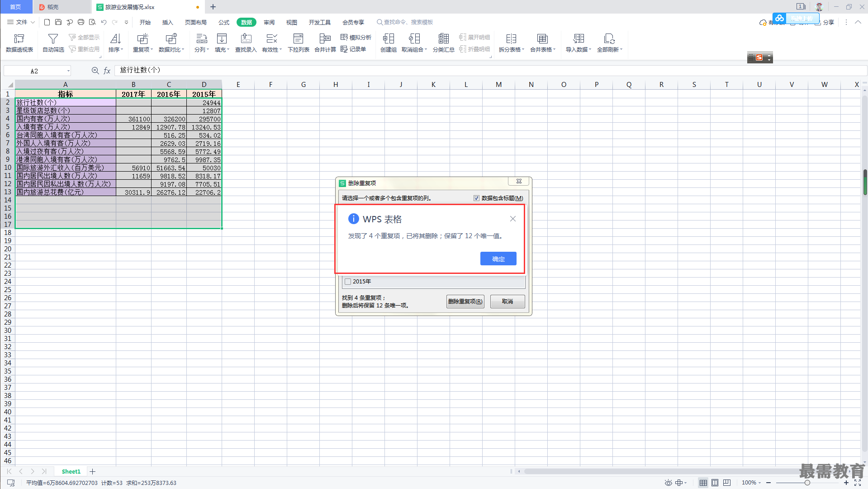Open the Record Form (记录单) tool
This screenshot has width=868, height=489.
(x=353, y=49)
